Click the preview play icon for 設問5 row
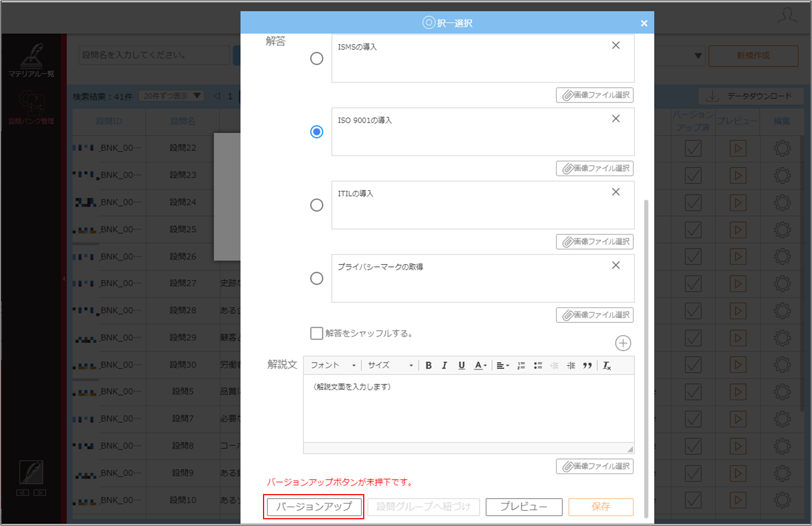Screen dimensions: 812x526 738,392
